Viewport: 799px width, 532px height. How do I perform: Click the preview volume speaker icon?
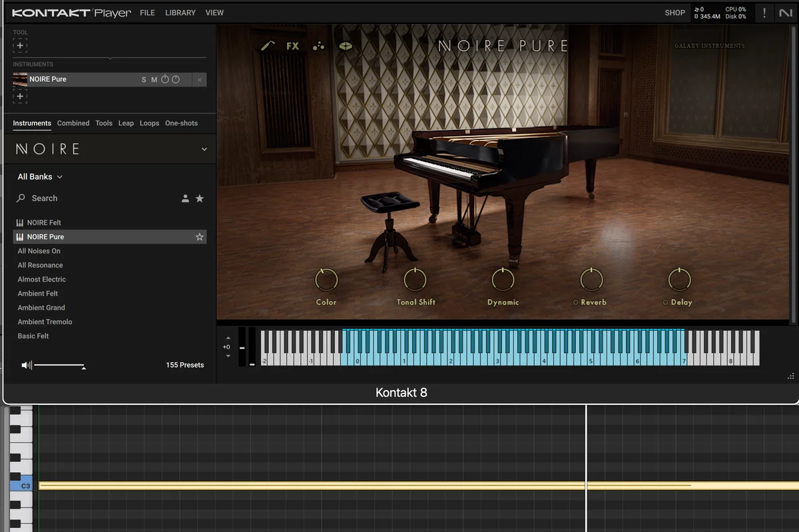27,365
